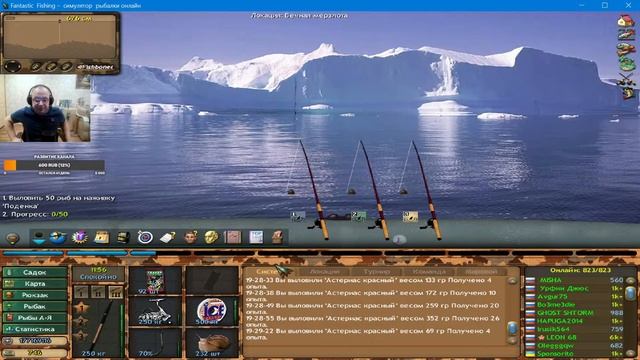Screen dimensions: 640x360
Task: Open the dark chest icon in toolbar
Action: [x=123, y=237]
